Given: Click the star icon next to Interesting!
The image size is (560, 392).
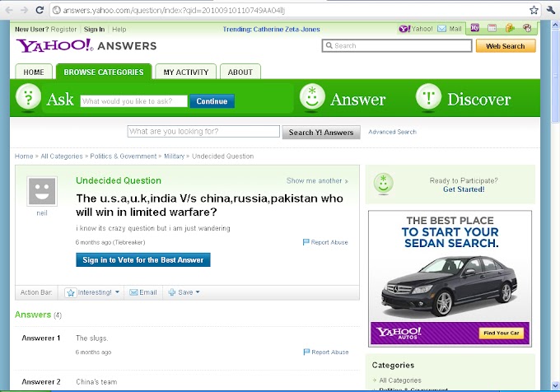Looking at the screenshot, I should (71, 292).
